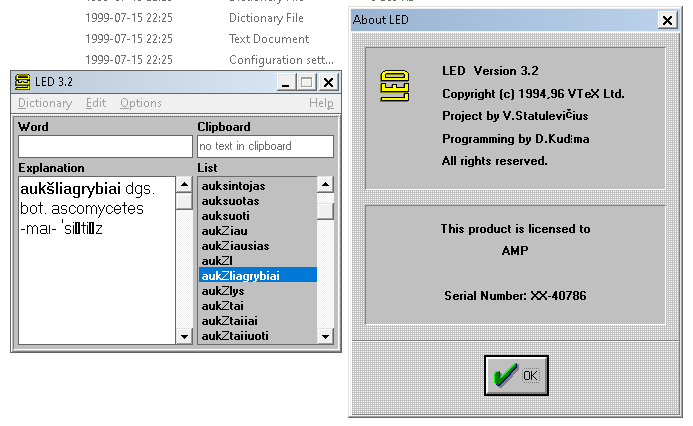693x426 pixels.
Task: Select 'aukZiausias' in the List
Action: pos(258,246)
